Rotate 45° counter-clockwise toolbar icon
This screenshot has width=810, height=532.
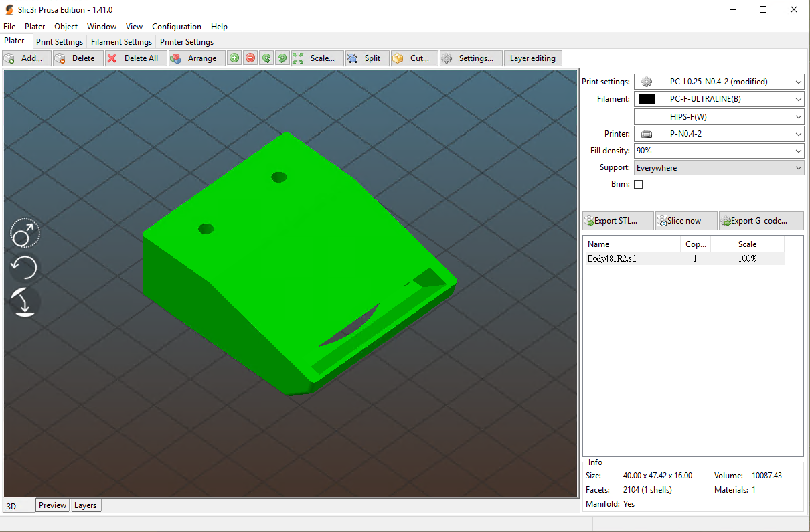pyautogui.click(x=266, y=58)
